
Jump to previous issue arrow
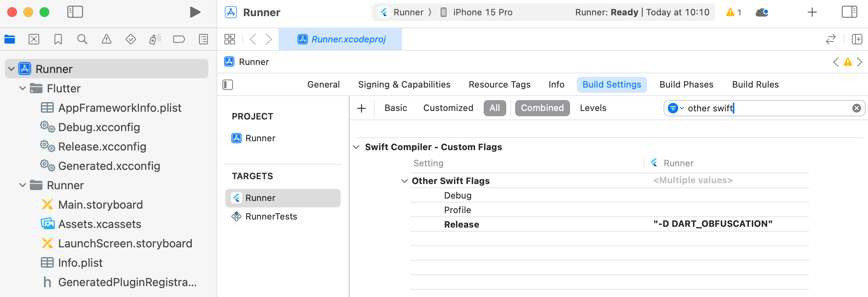(x=836, y=62)
